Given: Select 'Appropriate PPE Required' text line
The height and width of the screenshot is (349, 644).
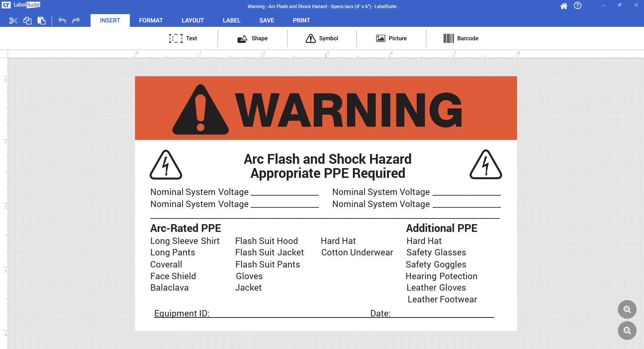Looking at the screenshot, I should click(x=328, y=173).
